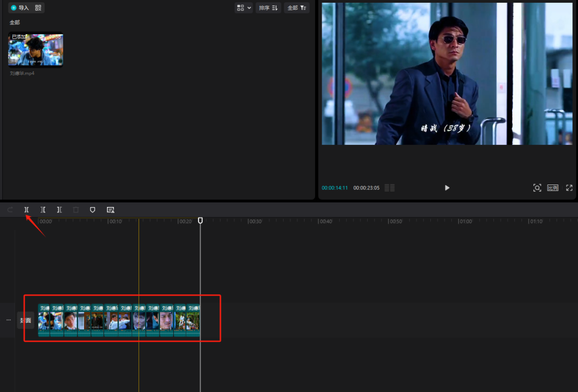Expand the media view mode dropdown
This screenshot has width=578, height=392.
tap(244, 7)
